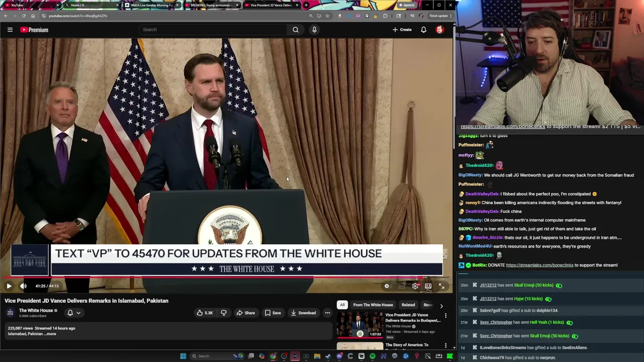644x362 pixels.
Task: Open The White House channel name
Action: point(36,311)
